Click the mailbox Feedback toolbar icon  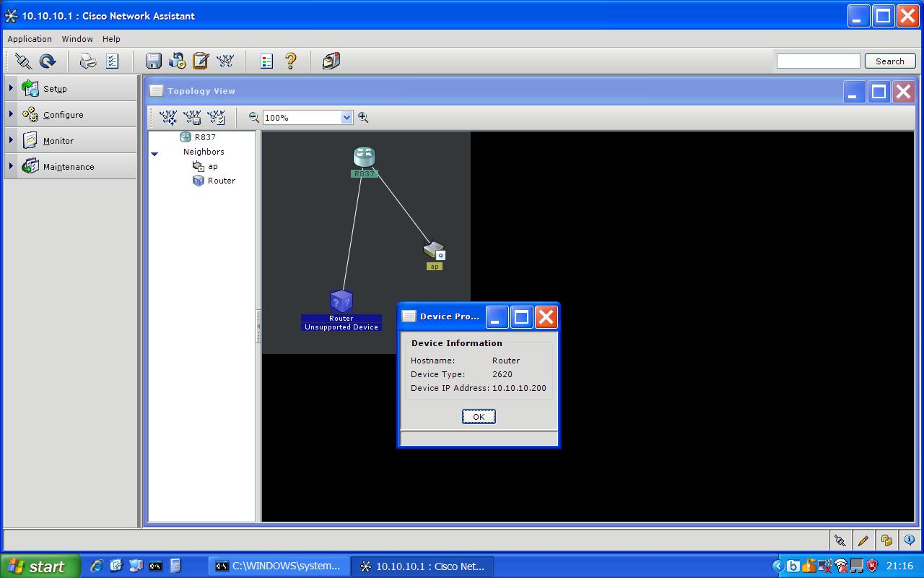(x=331, y=61)
